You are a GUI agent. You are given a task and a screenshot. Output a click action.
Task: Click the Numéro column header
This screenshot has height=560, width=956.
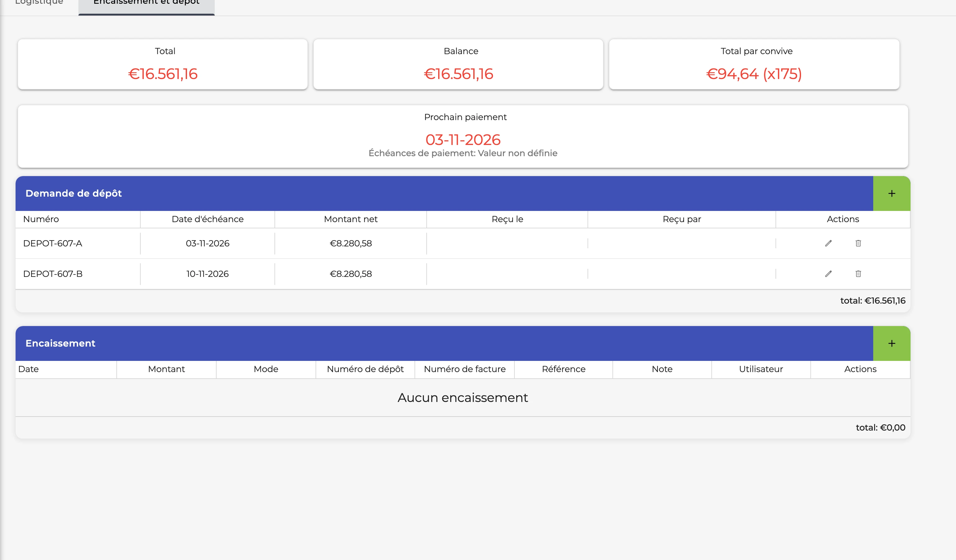coord(41,219)
